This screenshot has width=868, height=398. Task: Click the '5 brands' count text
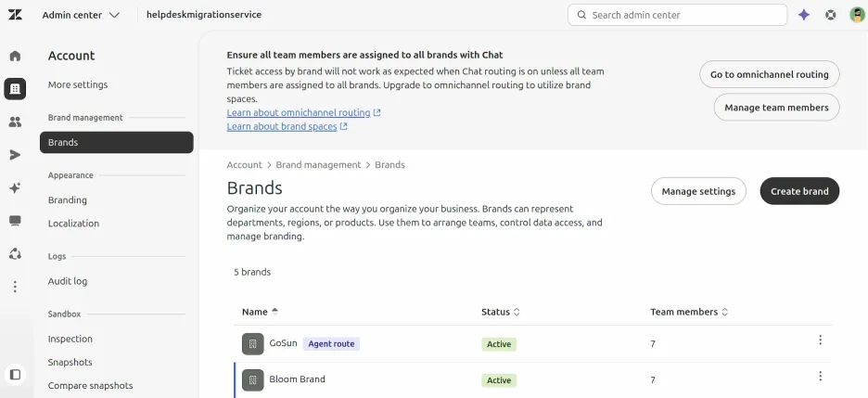coord(252,273)
